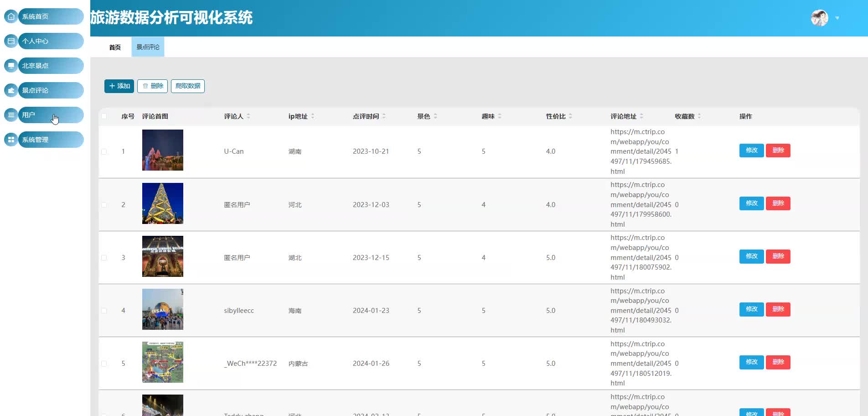Sort by 评论地址 column arrows
This screenshot has height=416, width=868.
(x=641, y=116)
